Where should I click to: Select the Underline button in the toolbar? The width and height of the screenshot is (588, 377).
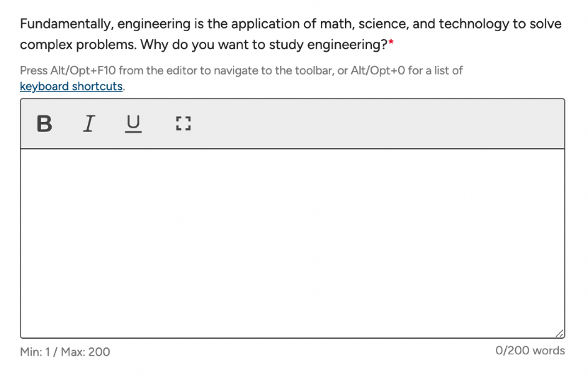pos(133,124)
